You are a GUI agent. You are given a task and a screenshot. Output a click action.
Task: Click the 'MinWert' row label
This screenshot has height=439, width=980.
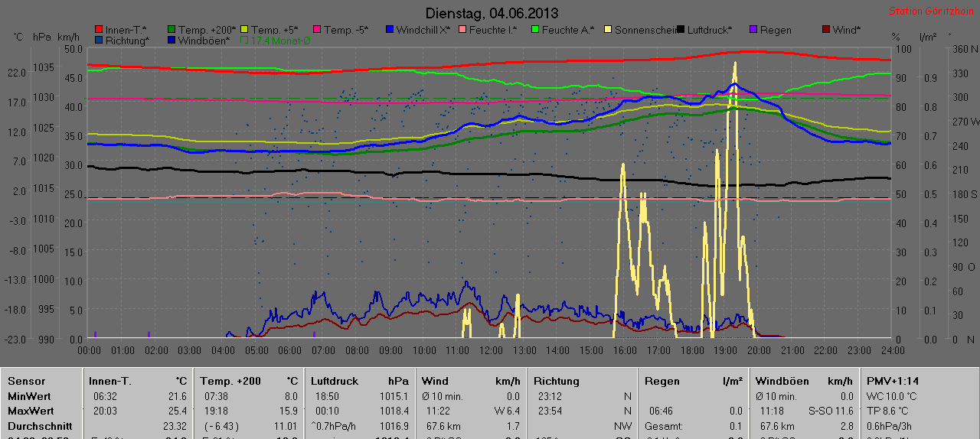tap(28, 396)
